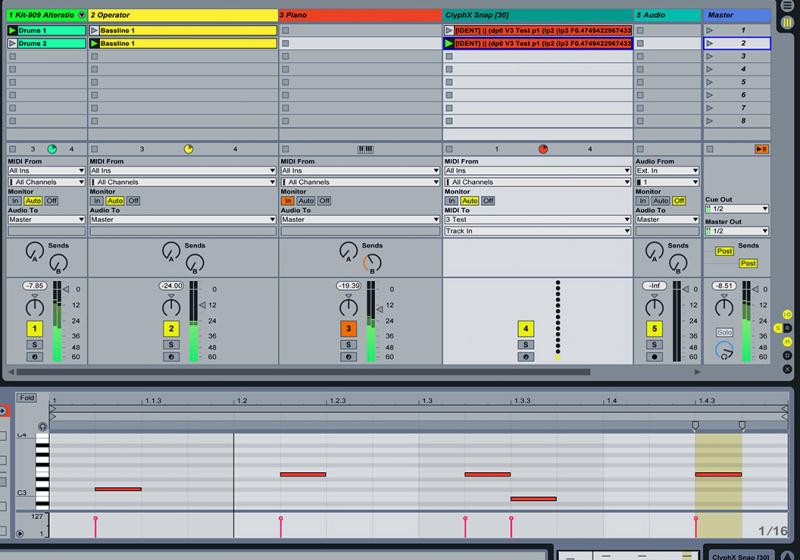Select the ClyphX Snap track header

click(x=537, y=15)
